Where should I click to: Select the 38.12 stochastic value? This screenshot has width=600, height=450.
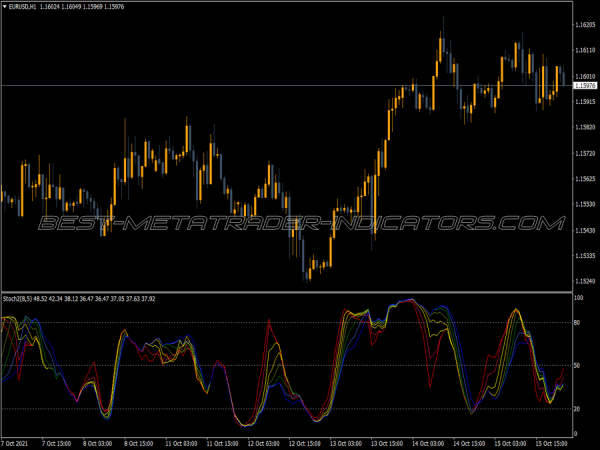72,299
